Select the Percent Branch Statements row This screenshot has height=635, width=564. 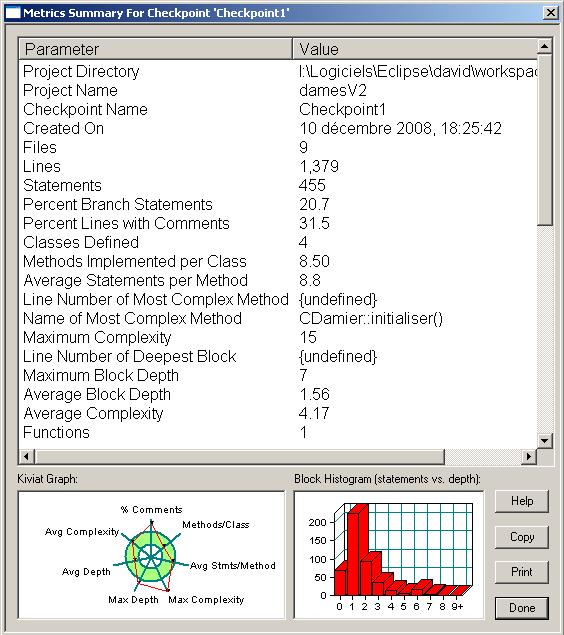[x=278, y=205]
